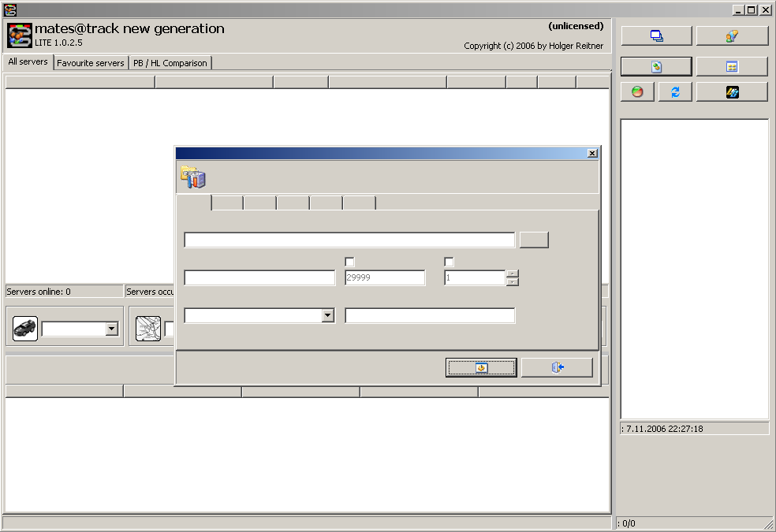Click the spinner up arrow beside value 1
The height and width of the screenshot is (532, 776).
(x=513, y=273)
